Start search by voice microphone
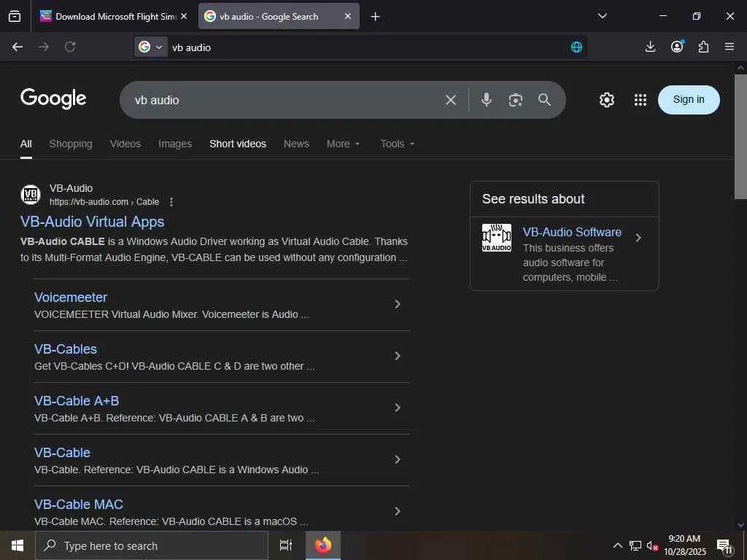747x560 pixels. (x=486, y=99)
